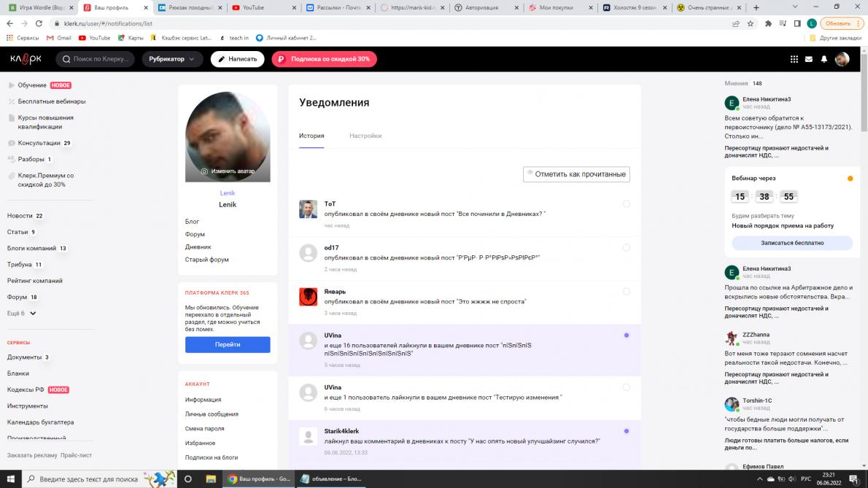Reload the page with browser refresh icon
This screenshot has height=488, width=868.
39,24
